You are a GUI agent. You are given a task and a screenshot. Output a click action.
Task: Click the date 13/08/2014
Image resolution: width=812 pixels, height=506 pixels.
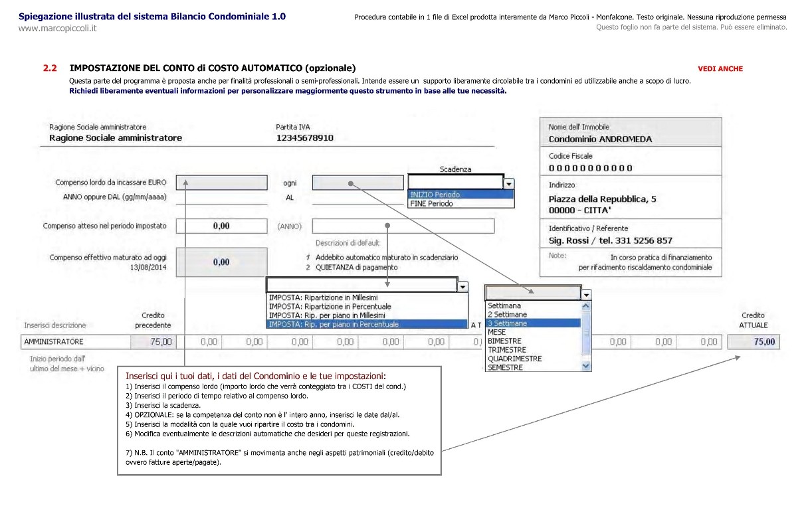point(148,267)
